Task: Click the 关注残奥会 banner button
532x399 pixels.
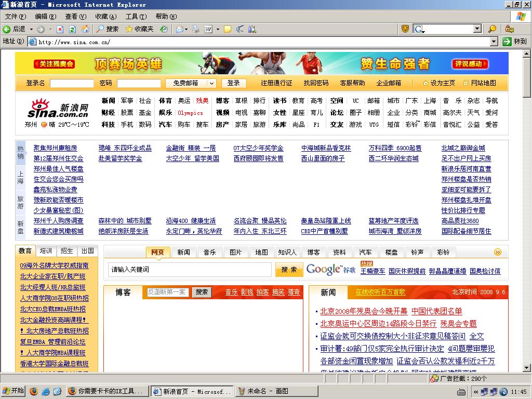Action: [x=55, y=64]
